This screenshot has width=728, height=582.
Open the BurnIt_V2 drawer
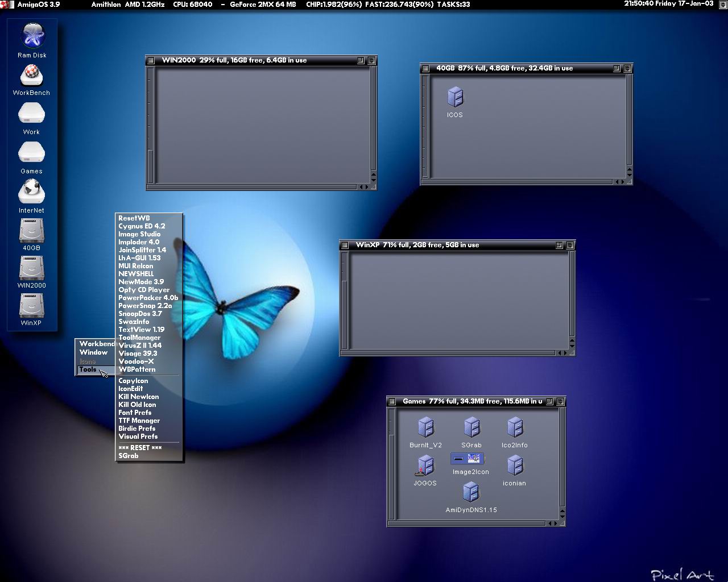click(x=425, y=428)
